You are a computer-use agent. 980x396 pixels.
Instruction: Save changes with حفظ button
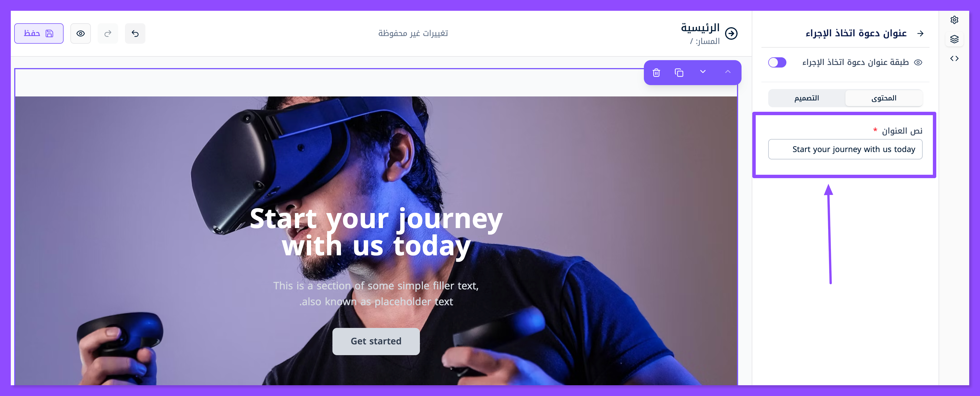pos(39,33)
